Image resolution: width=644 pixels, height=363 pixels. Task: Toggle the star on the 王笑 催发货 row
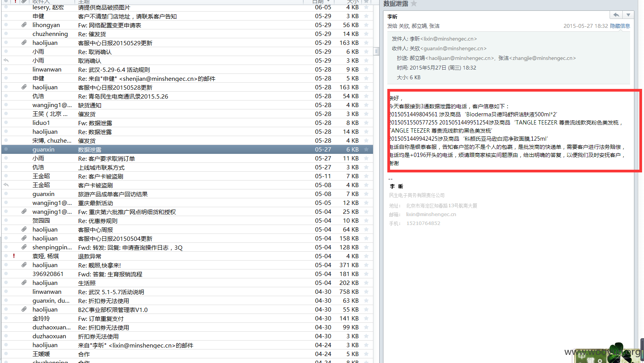coord(366,114)
